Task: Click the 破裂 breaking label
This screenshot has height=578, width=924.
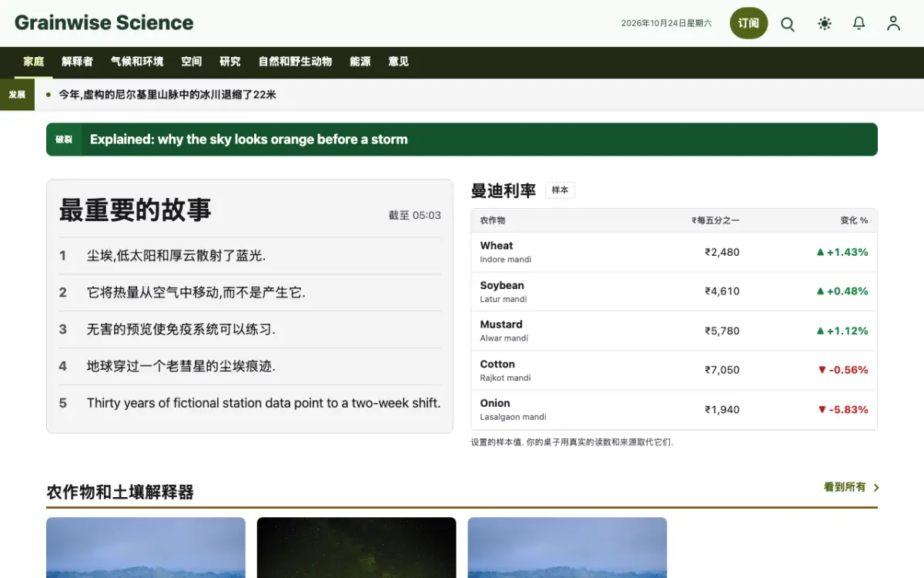Action: [x=64, y=139]
